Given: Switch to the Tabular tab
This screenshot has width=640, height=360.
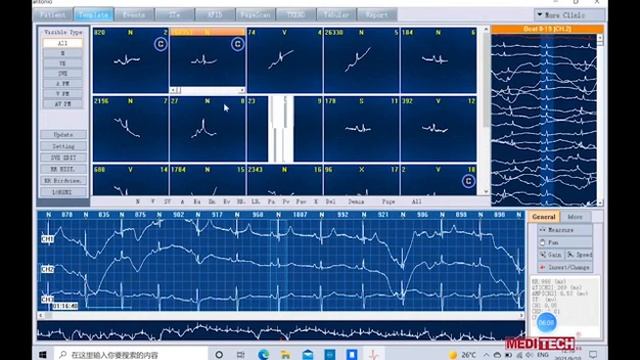Looking at the screenshot, I should (336, 15).
